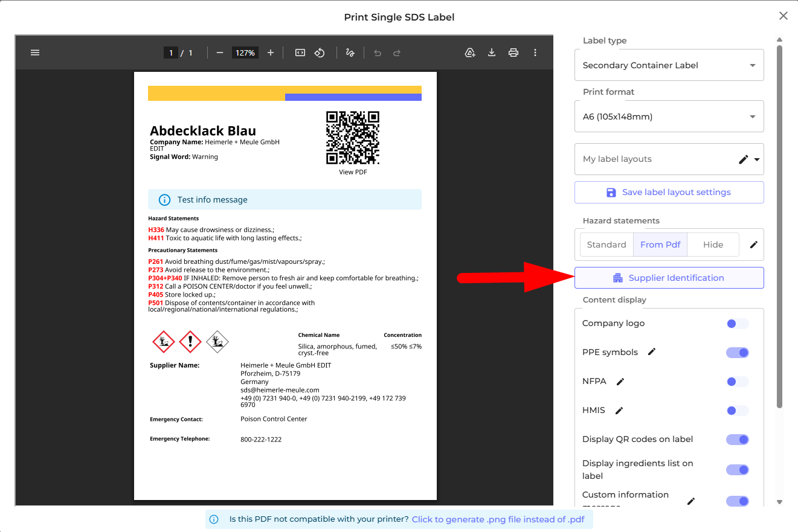Enable the Company logo toggle
This screenshot has width=798, height=532.
pyautogui.click(x=737, y=324)
